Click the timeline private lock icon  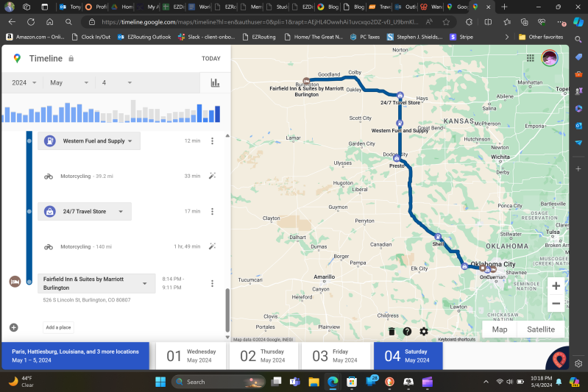(71, 58)
